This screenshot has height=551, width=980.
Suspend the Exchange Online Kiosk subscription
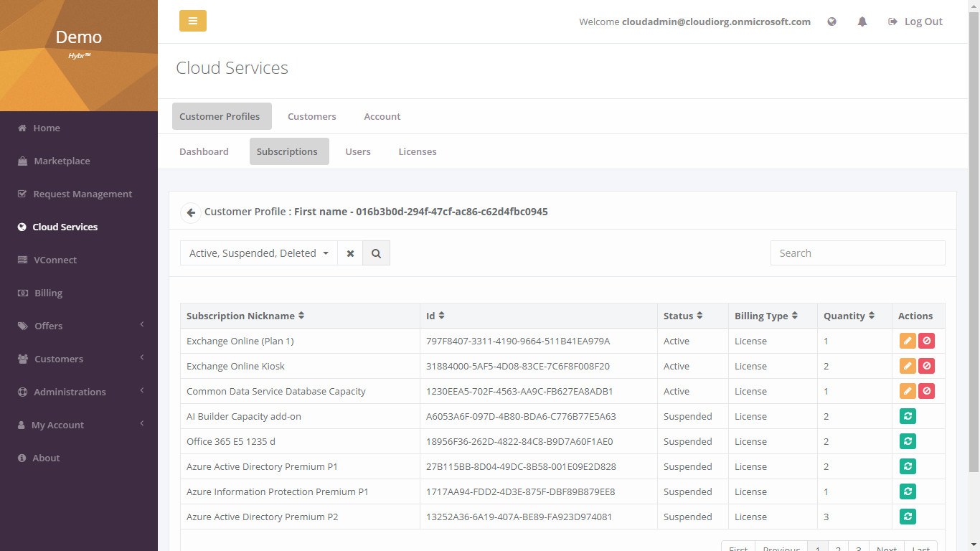coord(926,365)
